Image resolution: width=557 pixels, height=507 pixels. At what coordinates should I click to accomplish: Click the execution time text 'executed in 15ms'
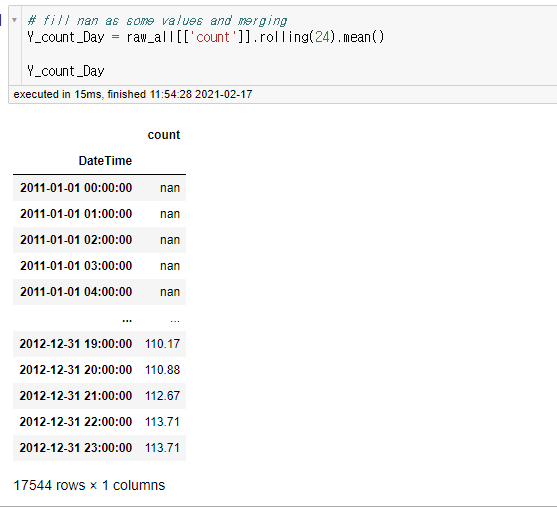[x=57, y=95]
